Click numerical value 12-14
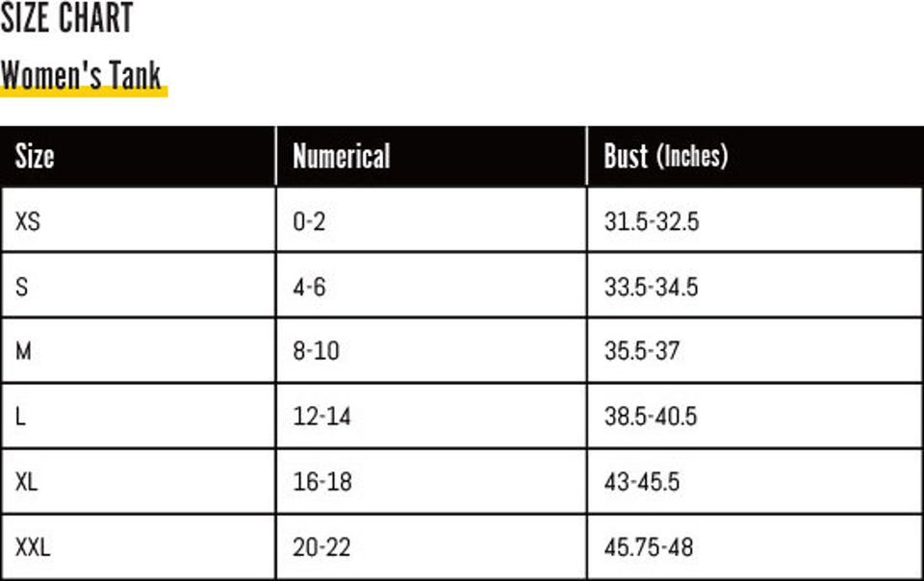The image size is (924, 581). [x=321, y=417]
